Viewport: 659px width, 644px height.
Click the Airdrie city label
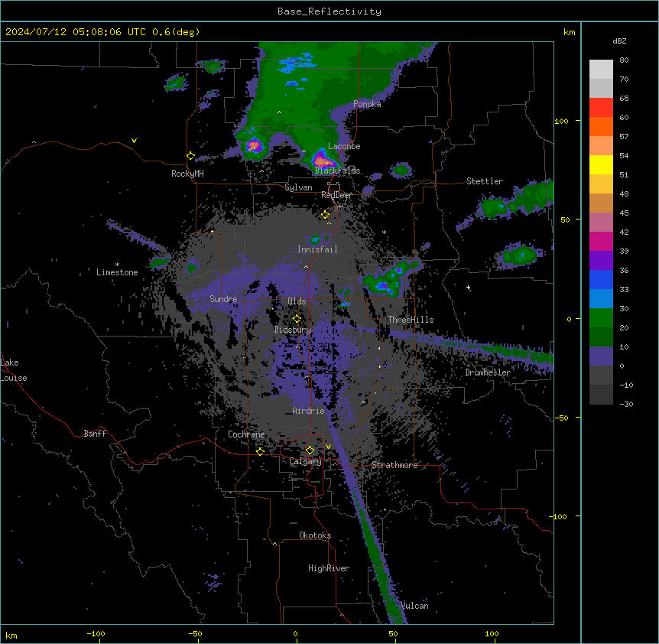(309, 411)
